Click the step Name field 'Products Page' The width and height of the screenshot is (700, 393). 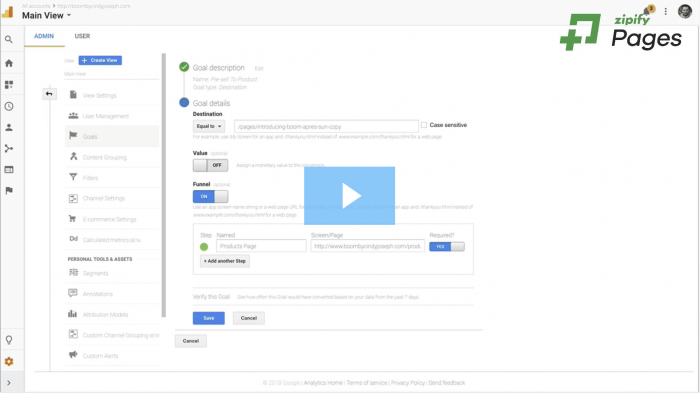click(x=261, y=246)
